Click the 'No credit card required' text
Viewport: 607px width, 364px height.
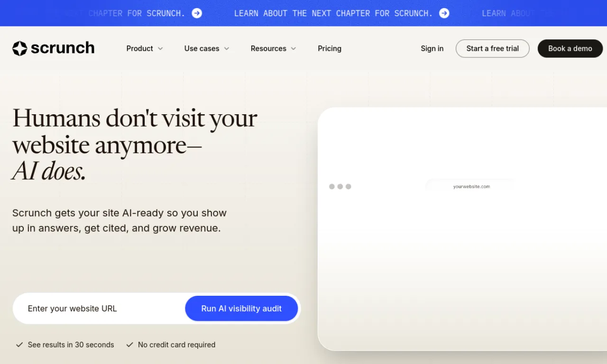pos(176,345)
